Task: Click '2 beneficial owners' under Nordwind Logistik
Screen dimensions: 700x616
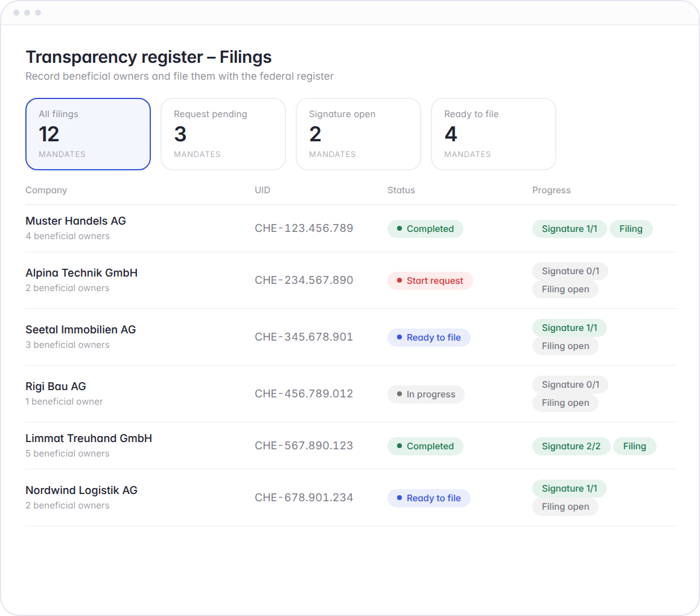Action: (x=68, y=505)
